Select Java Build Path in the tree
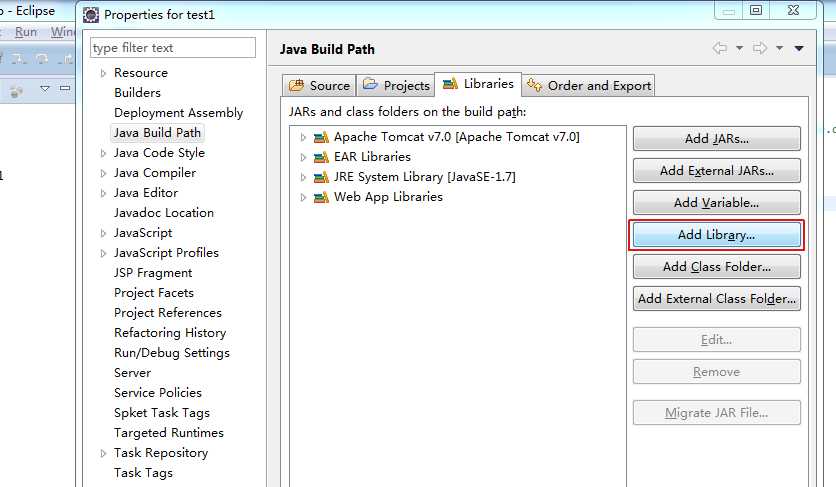This screenshot has width=836, height=487. pyautogui.click(x=157, y=133)
